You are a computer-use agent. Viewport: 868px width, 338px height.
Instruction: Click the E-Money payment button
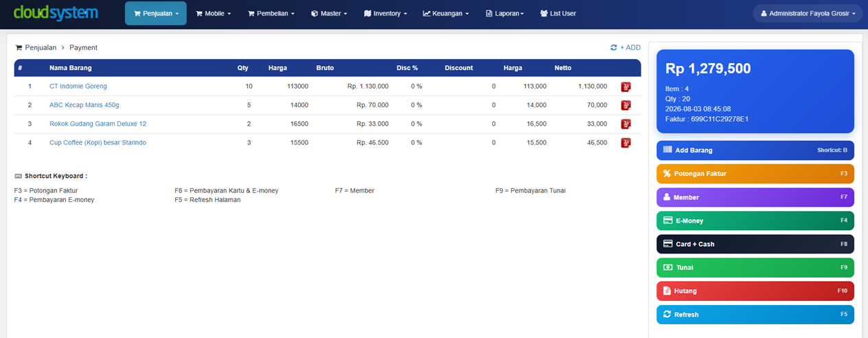(x=755, y=221)
